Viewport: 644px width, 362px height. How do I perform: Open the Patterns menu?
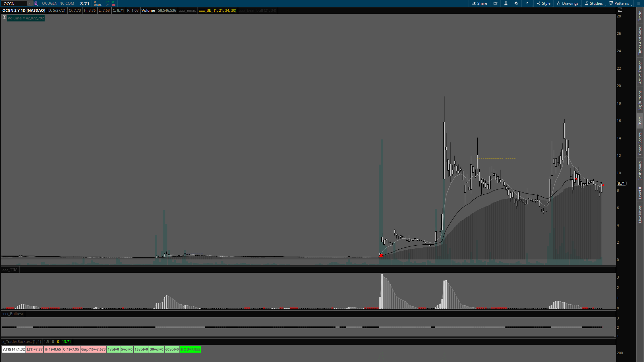(x=619, y=3)
